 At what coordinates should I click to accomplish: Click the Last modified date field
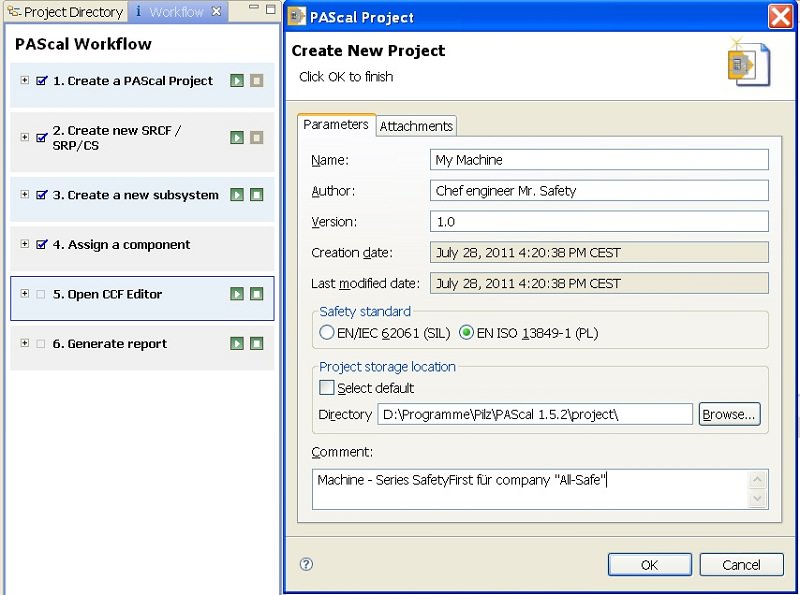[599, 283]
